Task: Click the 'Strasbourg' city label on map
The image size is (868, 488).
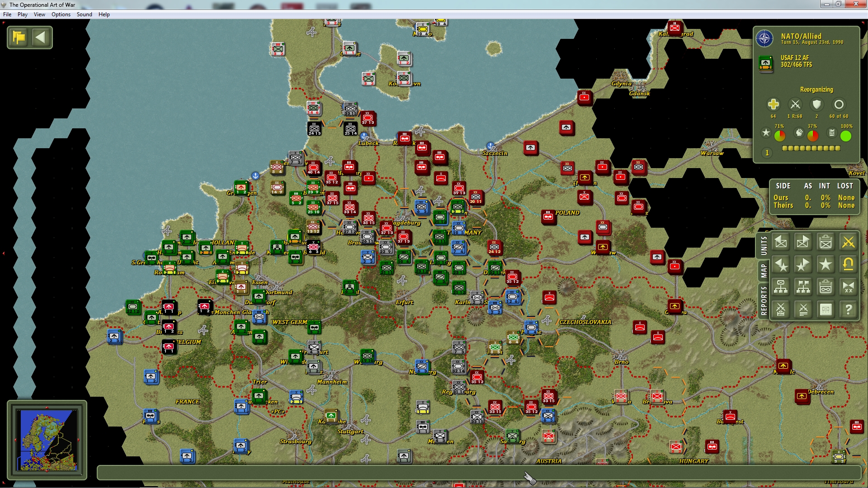Action: point(296,441)
